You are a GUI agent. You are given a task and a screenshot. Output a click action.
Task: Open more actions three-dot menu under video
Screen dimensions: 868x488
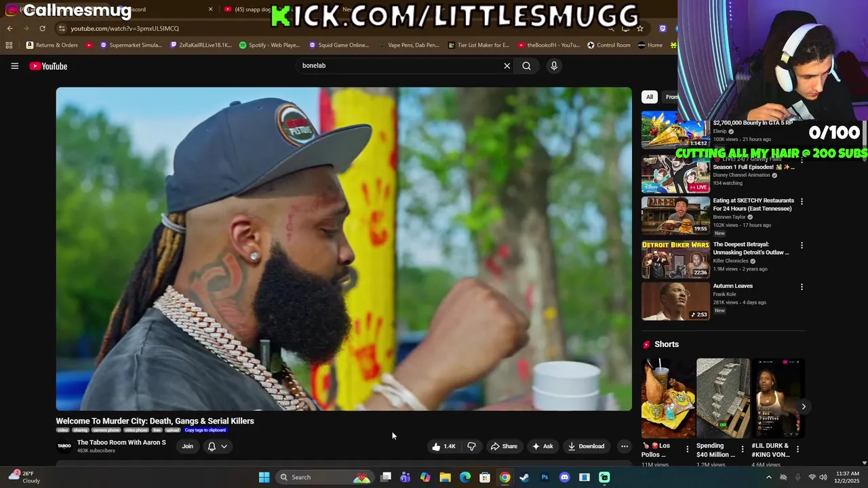625,446
